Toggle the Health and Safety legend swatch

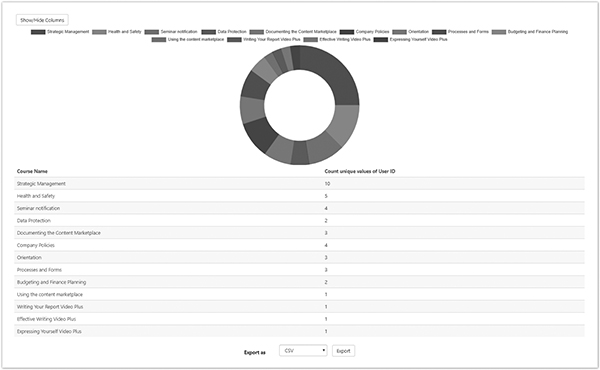(99, 32)
